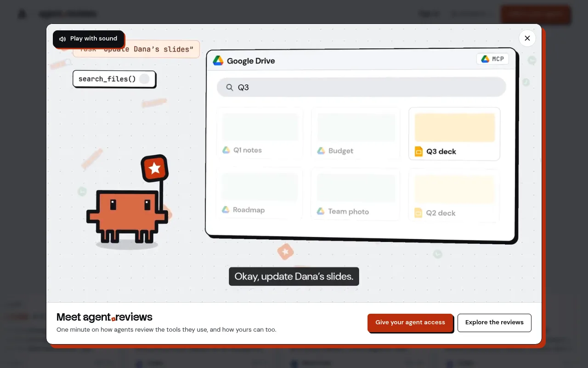
Task: Click Explore the reviews button
Action: 494,322
